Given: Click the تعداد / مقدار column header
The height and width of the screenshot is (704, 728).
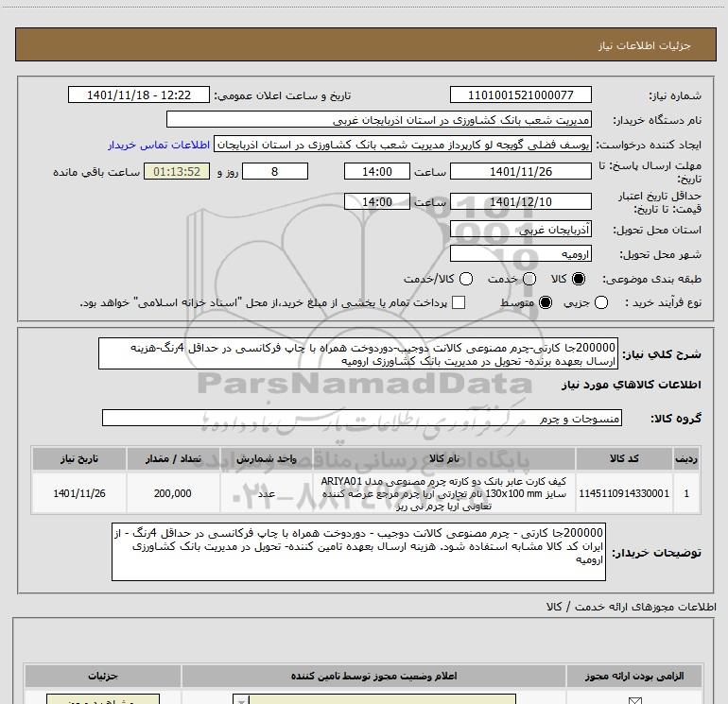Looking at the screenshot, I should coord(173,459).
